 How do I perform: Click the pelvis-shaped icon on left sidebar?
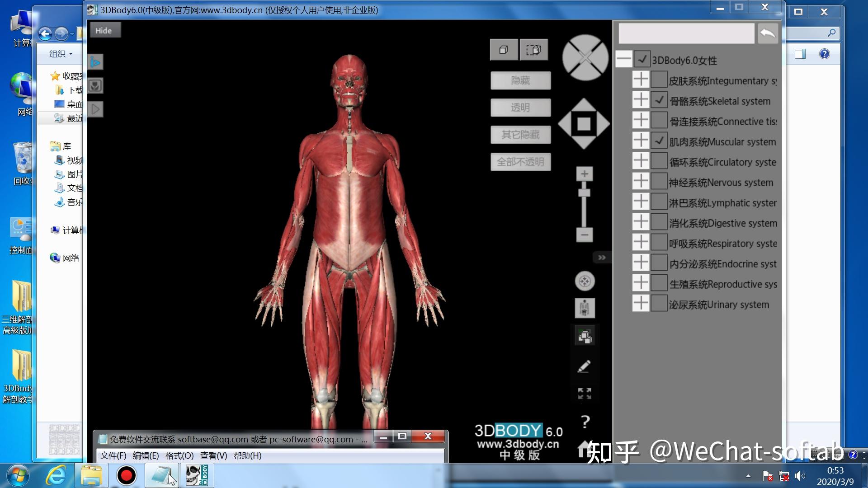pyautogui.click(x=95, y=85)
